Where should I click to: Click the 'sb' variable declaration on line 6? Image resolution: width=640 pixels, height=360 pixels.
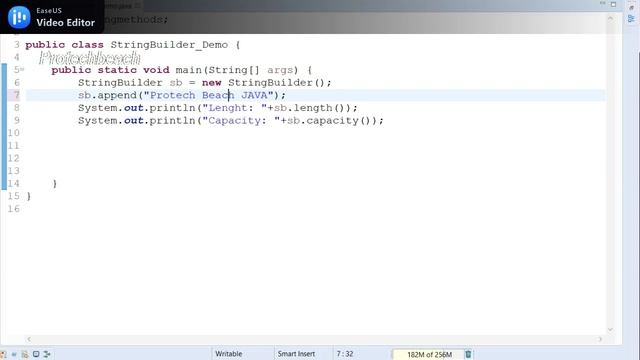[x=176, y=83]
